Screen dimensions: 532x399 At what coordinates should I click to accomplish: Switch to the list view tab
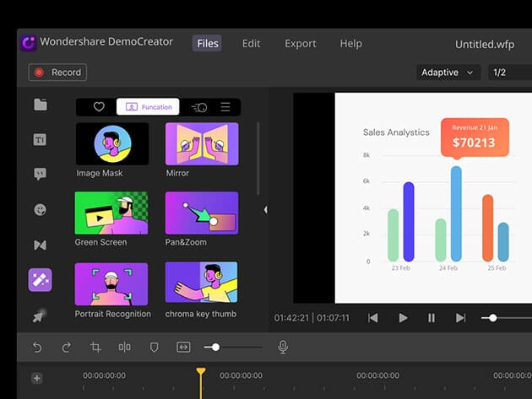(x=225, y=107)
